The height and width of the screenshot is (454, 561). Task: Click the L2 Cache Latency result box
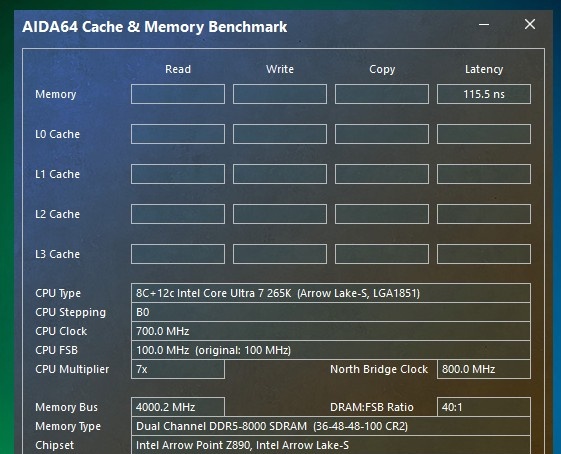(484, 214)
